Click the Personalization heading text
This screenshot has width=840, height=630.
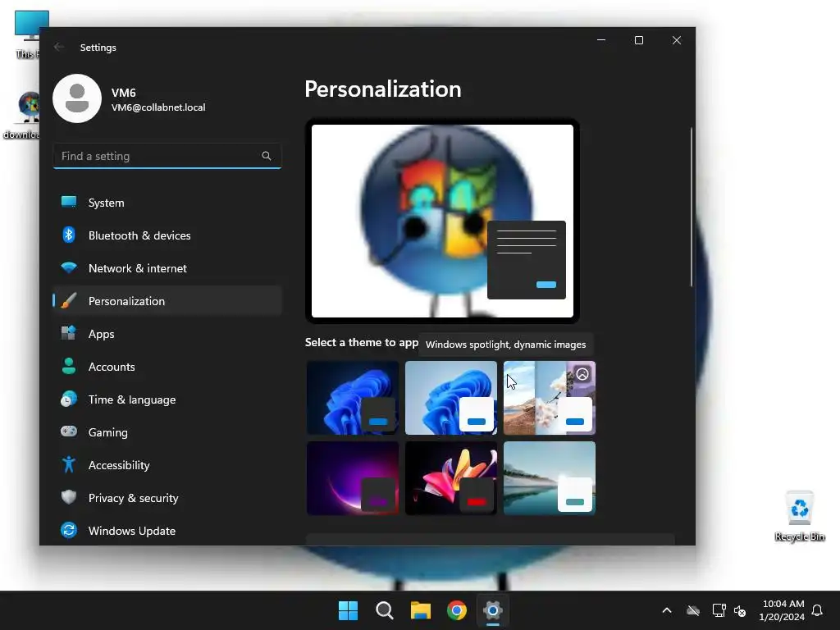click(x=383, y=89)
